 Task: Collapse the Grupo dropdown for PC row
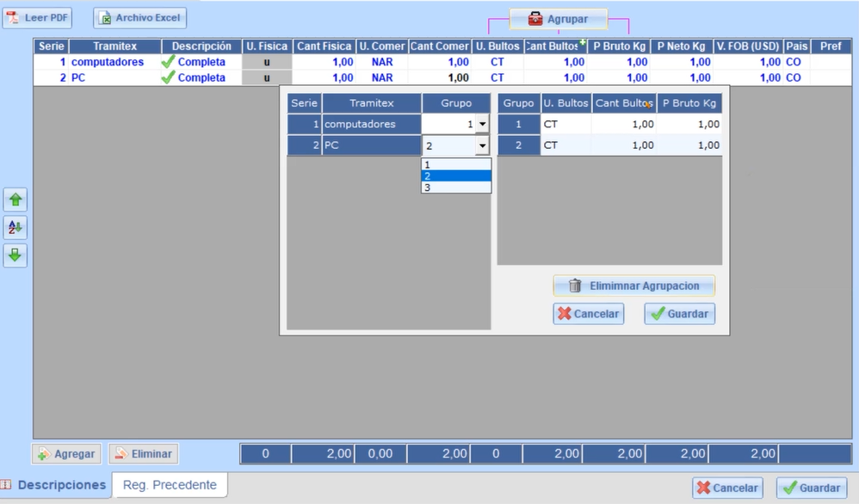(482, 146)
